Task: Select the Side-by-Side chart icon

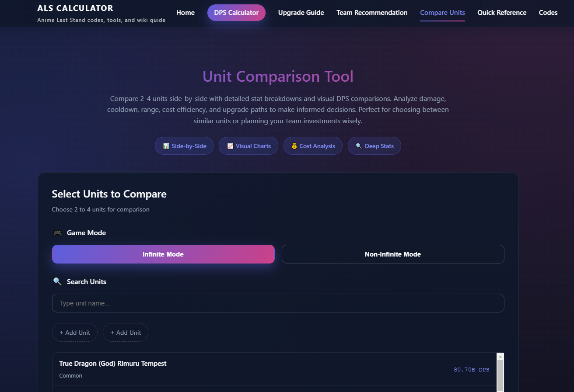Action: 166,146
